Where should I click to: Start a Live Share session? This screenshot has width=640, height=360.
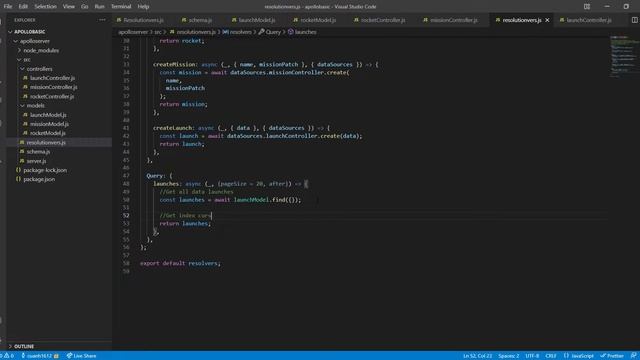[x=82, y=356]
